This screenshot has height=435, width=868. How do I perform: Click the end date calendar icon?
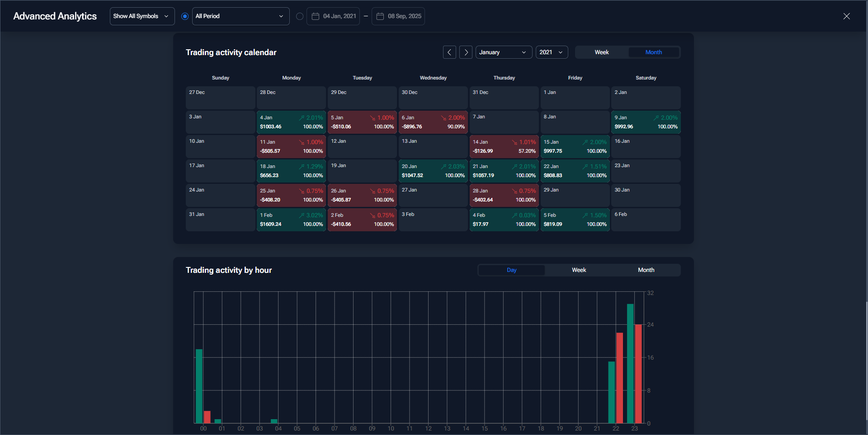click(380, 16)
